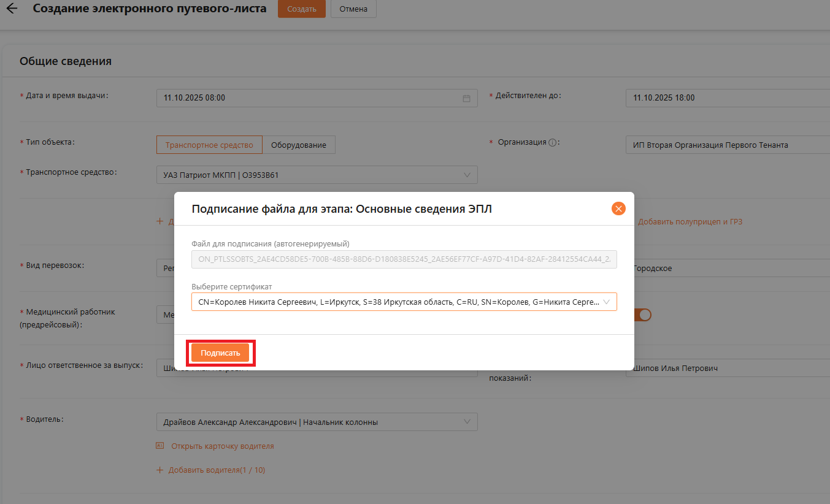The width and height of the screenshot is (830, 504).
Task: Close the signing dialog with orange X
Action: click(618, 208)
